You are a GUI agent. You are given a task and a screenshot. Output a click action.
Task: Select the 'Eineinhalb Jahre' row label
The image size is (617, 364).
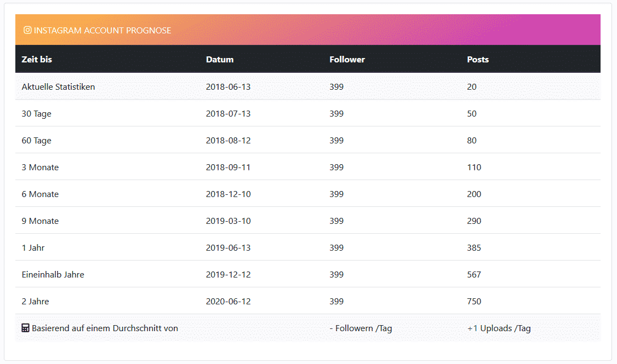click(x=53, y=274)
